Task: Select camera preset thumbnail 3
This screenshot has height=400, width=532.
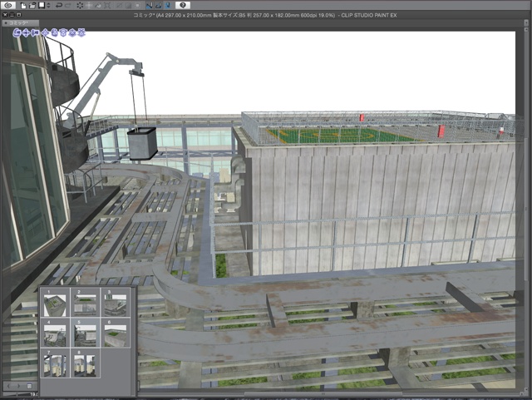Action: point(115,304)
